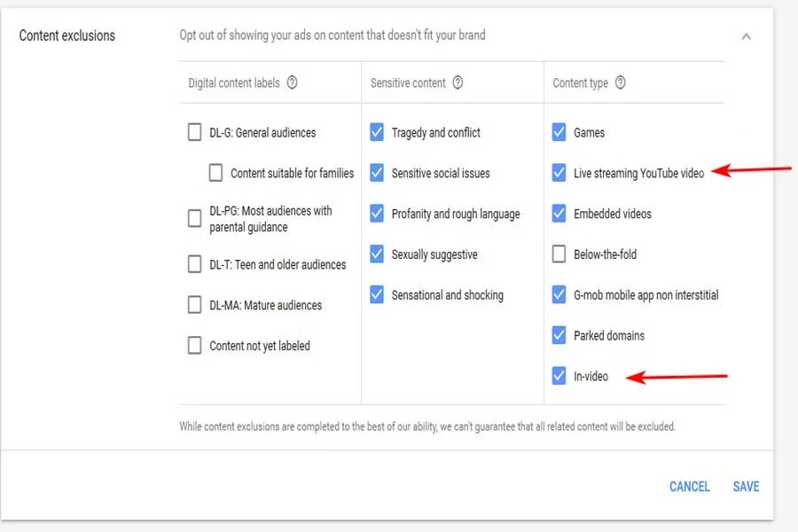Click the CANCEL button
798x532 pixels.
click(x=689, y=486)
